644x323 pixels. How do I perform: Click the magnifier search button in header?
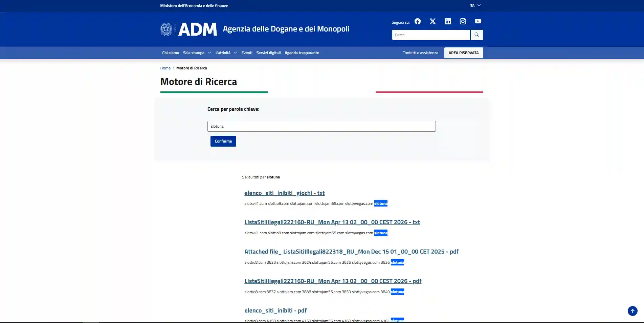coord(476,35)
